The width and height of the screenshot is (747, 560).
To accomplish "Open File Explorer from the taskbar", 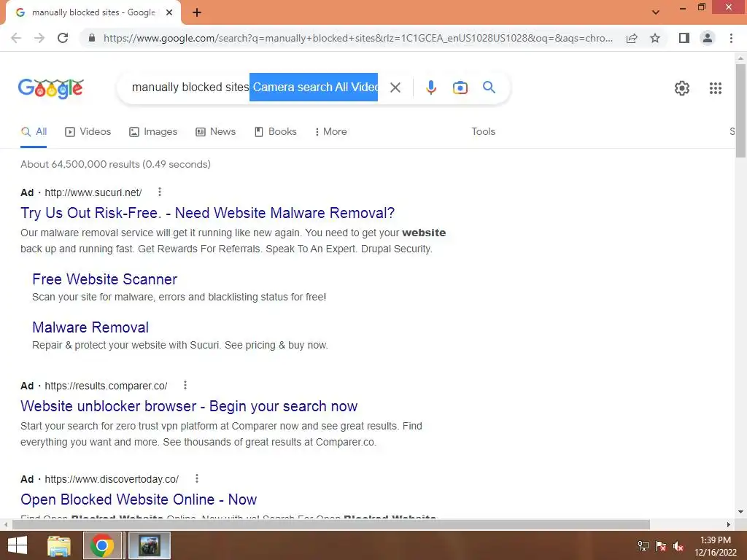I will click(x=59, y=545).
